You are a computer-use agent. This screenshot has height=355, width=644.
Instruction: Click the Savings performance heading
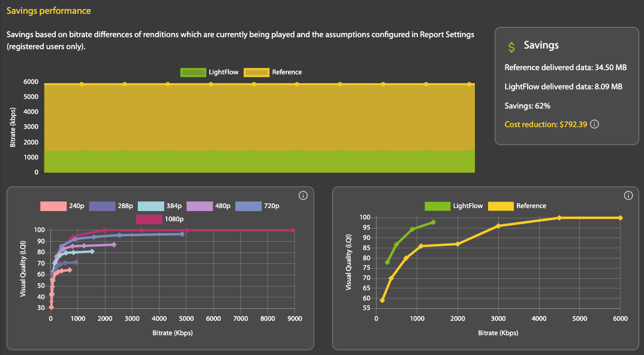(40, 11)
